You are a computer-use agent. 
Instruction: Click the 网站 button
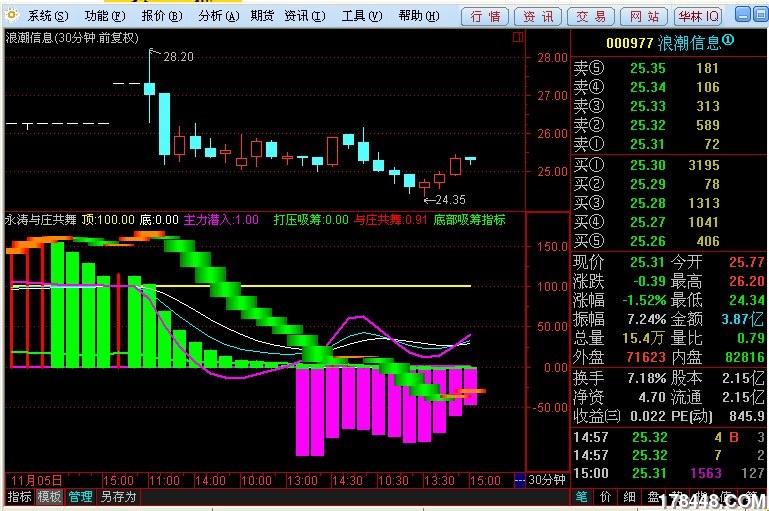point(646,16)
